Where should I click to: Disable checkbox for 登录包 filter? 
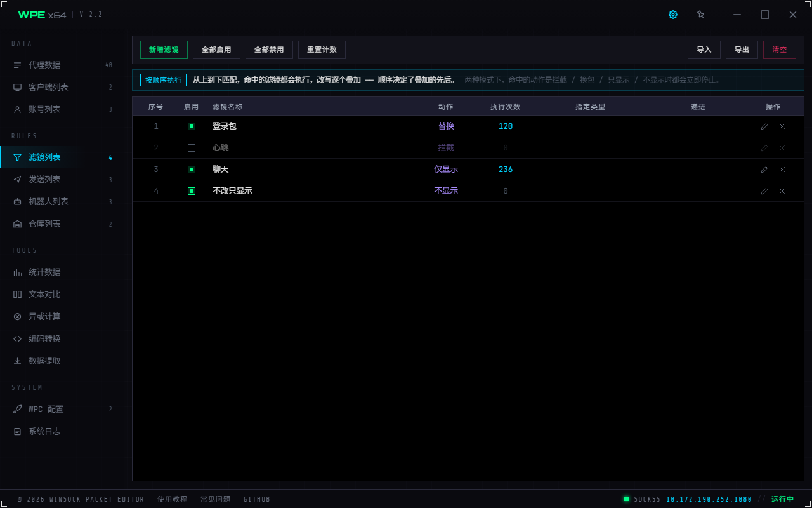pyautogui.click(x=192, y=126)
